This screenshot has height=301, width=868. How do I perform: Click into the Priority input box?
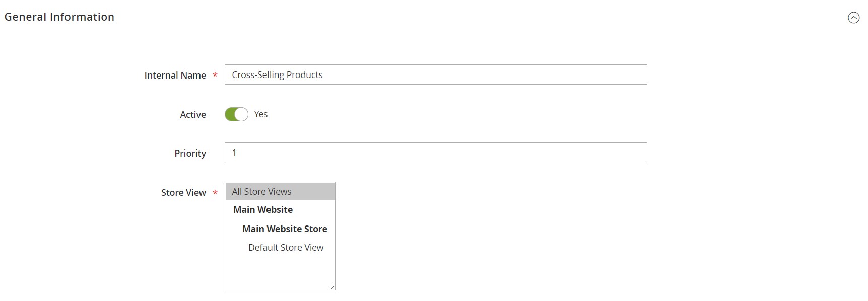(x=436, y=153)
